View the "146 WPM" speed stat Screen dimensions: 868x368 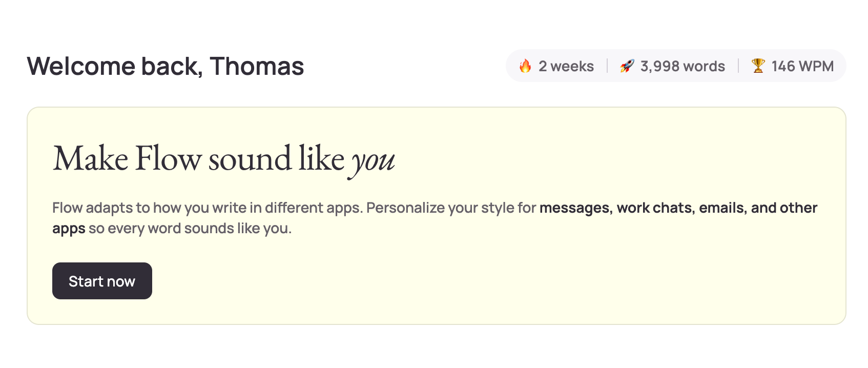coord(802,66)
